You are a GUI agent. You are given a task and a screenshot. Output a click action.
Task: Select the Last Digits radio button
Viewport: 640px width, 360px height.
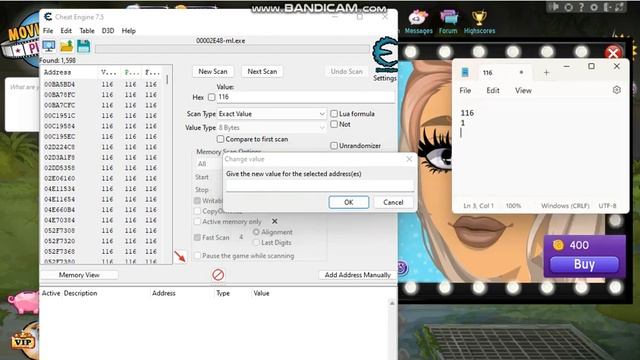pos(256,242)
